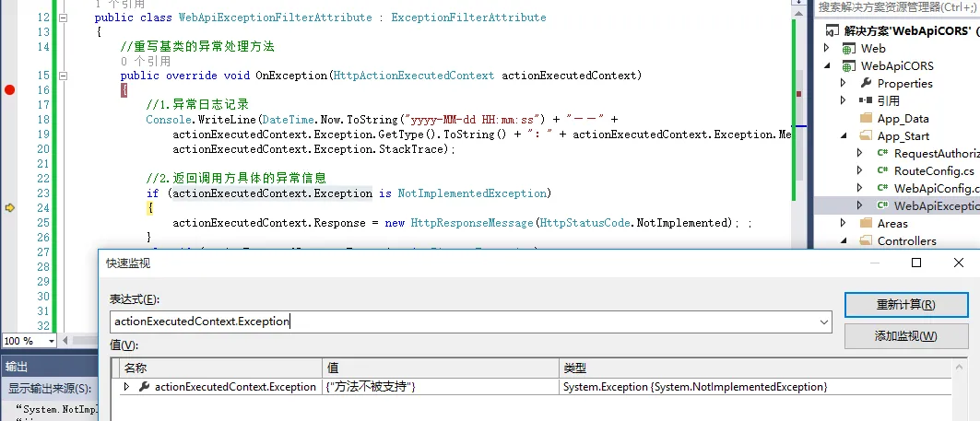Collapse the class outline at line 12

[x=63, y=18]
